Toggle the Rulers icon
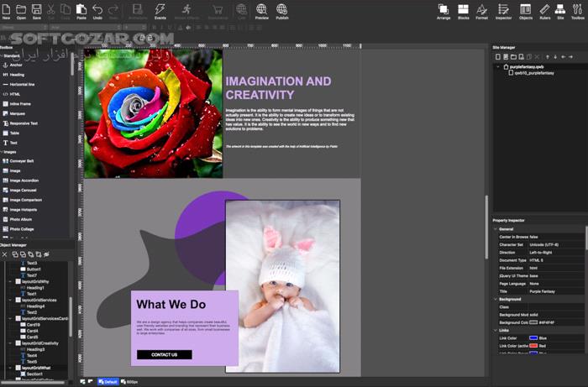The height and width of the screenshot is (387, 588). point(544,11)
